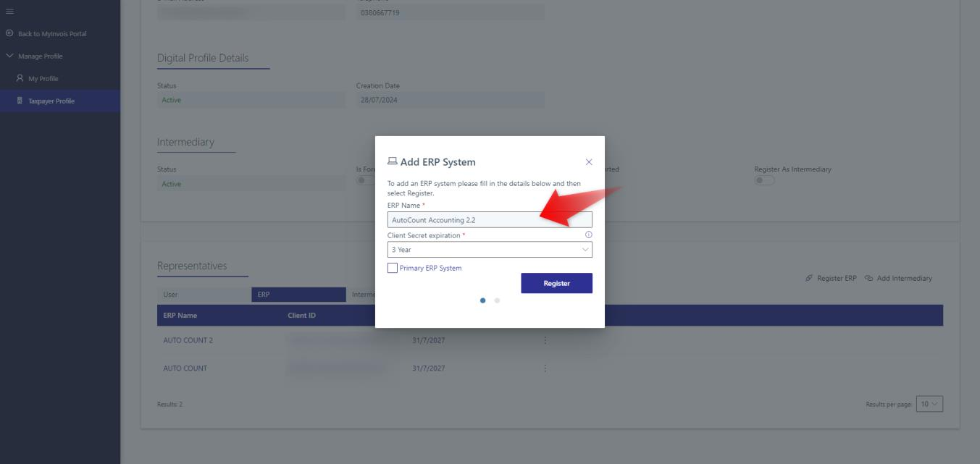Click the hamburger menu icon in the sidebar

[x=9, y=9]
